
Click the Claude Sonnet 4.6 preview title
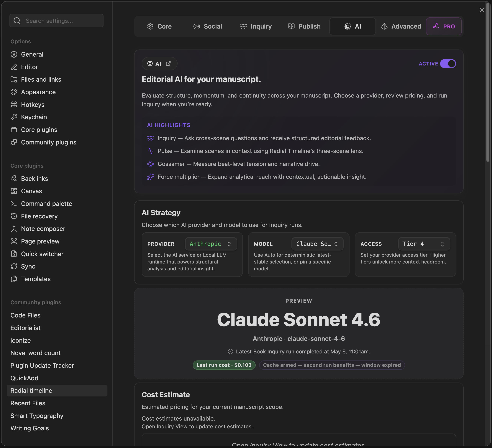pyautogui.click(x=299, y=319)
